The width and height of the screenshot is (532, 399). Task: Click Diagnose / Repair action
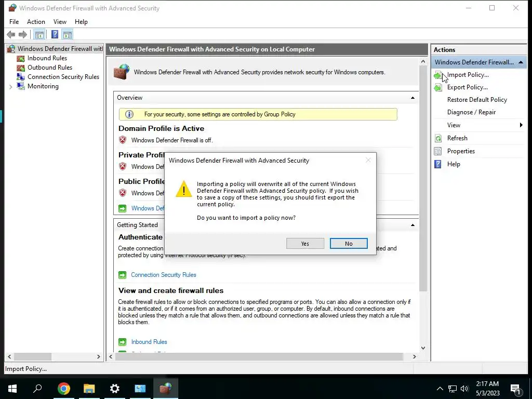(471, 112)
